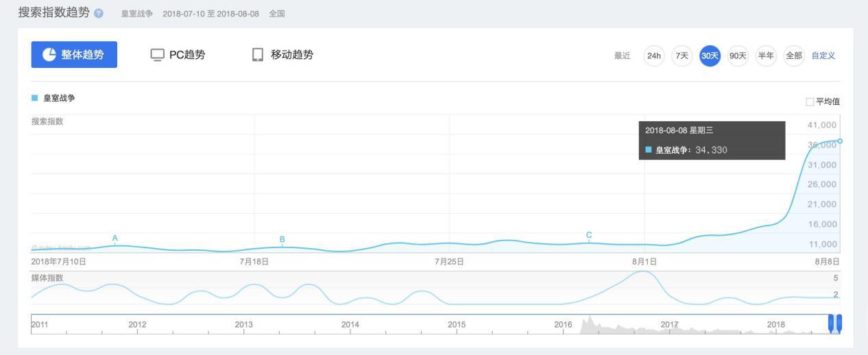The width and height of the screenshot is (868, 355).
Task: Select the 7天 time range
Action: 682,56
